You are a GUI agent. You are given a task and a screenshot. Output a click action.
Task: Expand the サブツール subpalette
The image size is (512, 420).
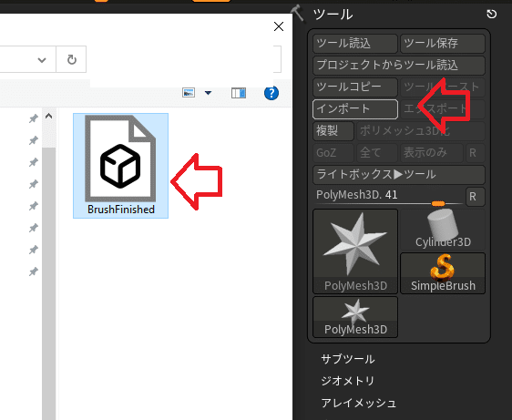coord(348,359)
